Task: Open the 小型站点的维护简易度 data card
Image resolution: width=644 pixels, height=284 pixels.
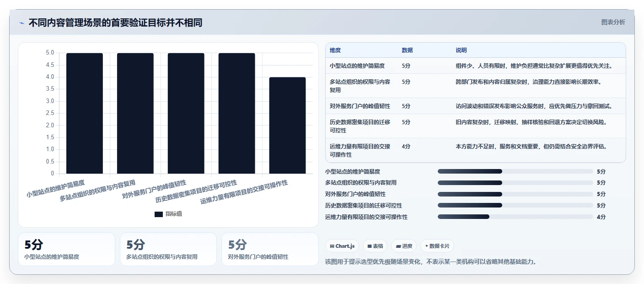Action: pos(67,249)
